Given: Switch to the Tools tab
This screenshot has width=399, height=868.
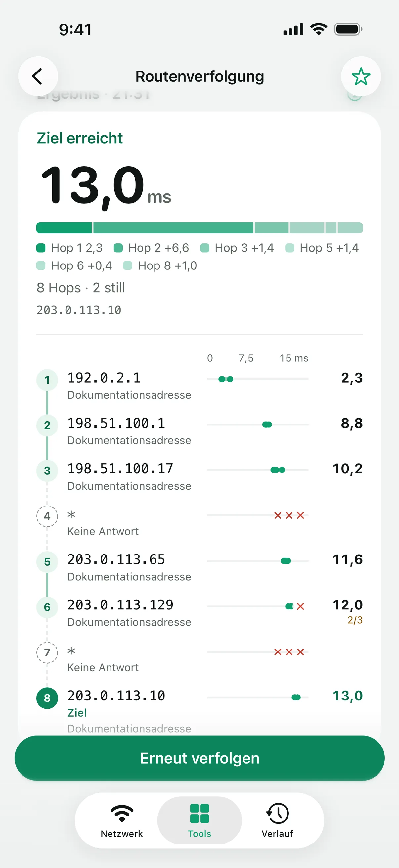Looking at the screenshot, I should click(200, 820).
